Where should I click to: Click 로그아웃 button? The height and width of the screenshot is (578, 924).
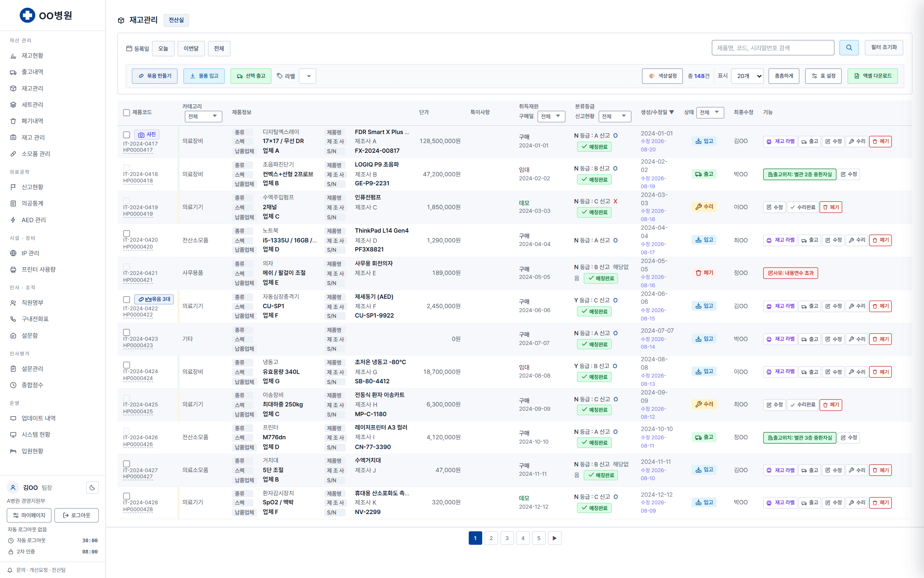click(77, 515)
